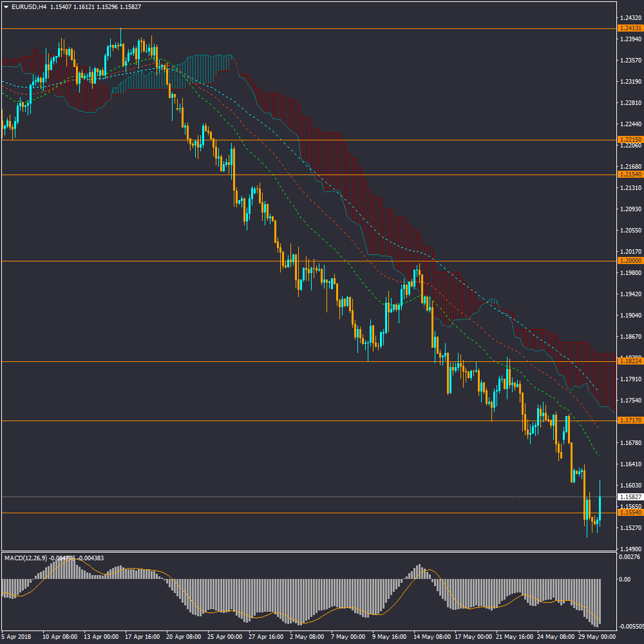Screen dimensions: 644x644
Task: Click the 0.00 MACD zero level label
Action: pos(625,579)
